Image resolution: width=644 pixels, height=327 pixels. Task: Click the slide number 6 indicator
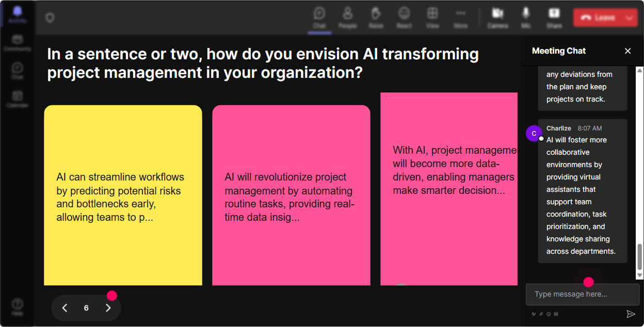click(86, 308)
